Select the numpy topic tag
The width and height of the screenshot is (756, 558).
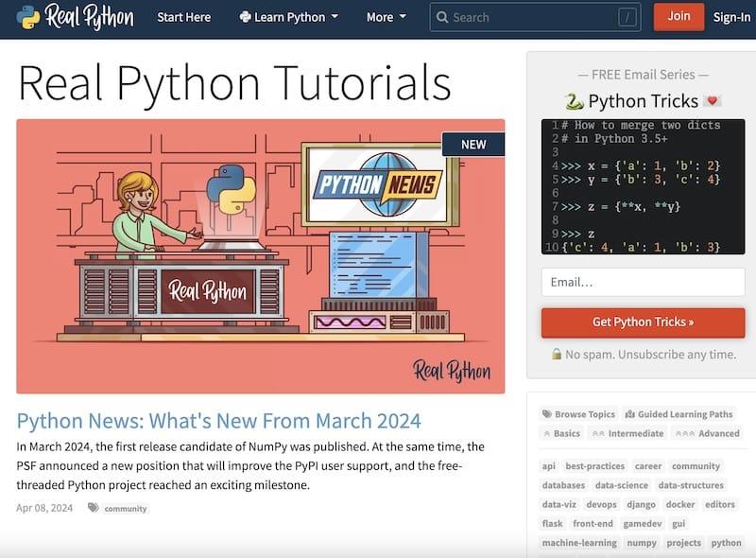pyautogui.click(x=642, y=543)
